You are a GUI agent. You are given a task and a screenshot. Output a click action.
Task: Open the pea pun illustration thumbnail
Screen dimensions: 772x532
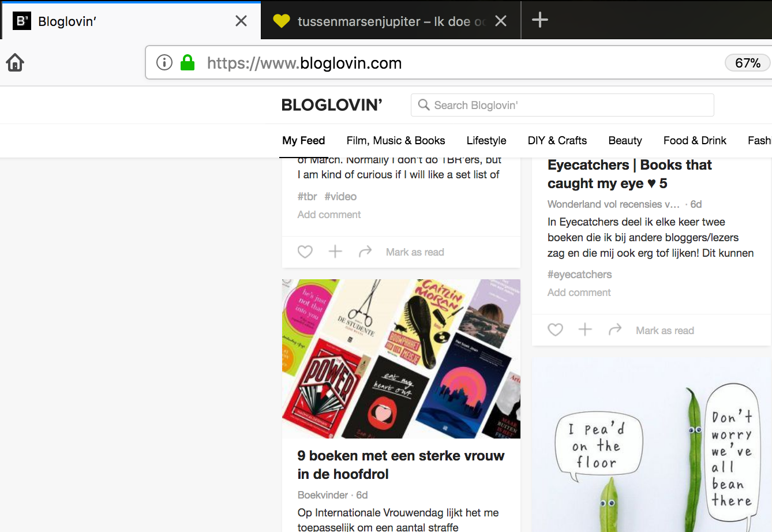click(x=651, y=444)
